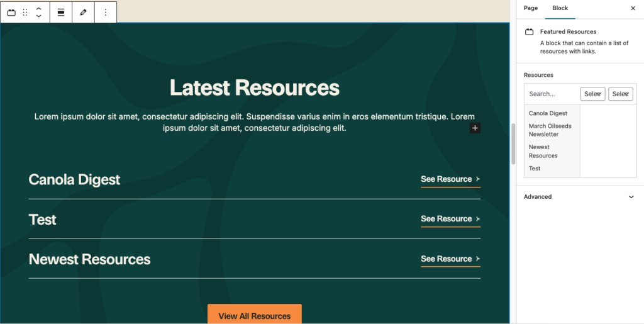Select March Oilseeds Newsletter from resource list
This screenshot has height=324, width=644.
tap(551, 130)
